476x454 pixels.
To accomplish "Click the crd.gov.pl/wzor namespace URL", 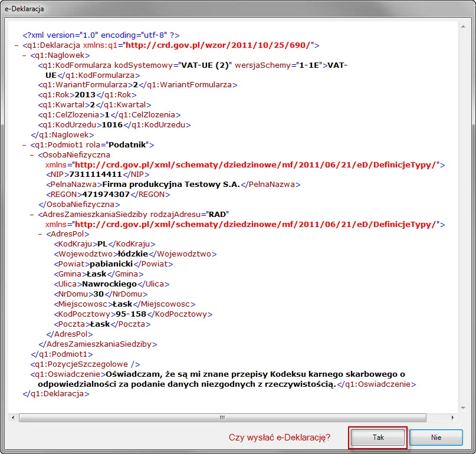I will 218,45.
